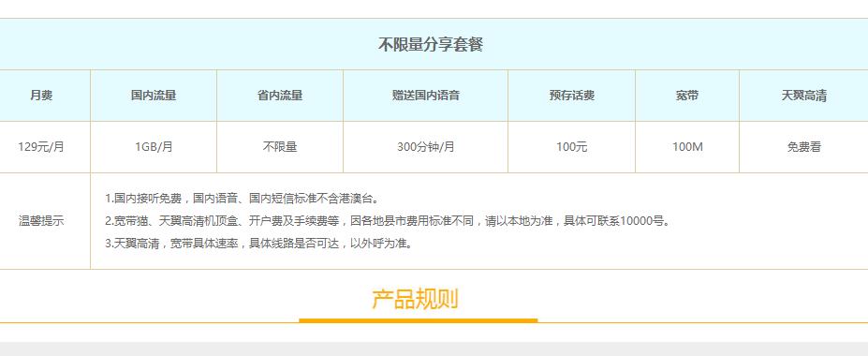Select the 国内流量 column header
The width and height of the screenshot is (868, 356).
tap(154, 96)
